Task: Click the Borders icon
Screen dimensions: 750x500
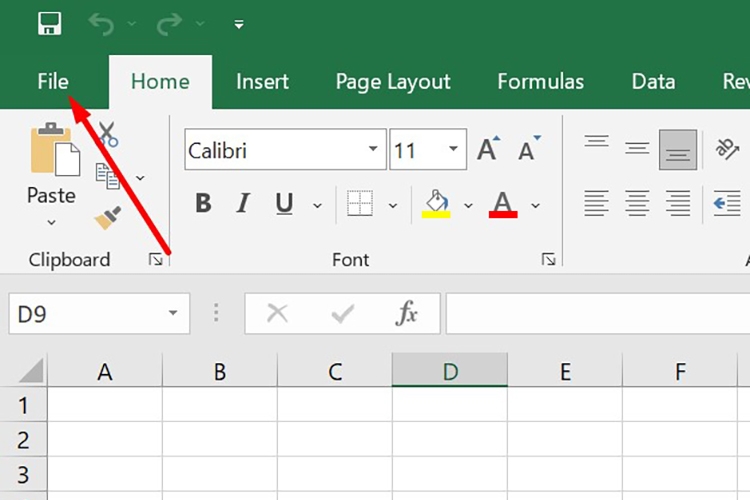Action: (x=360, y=203)
